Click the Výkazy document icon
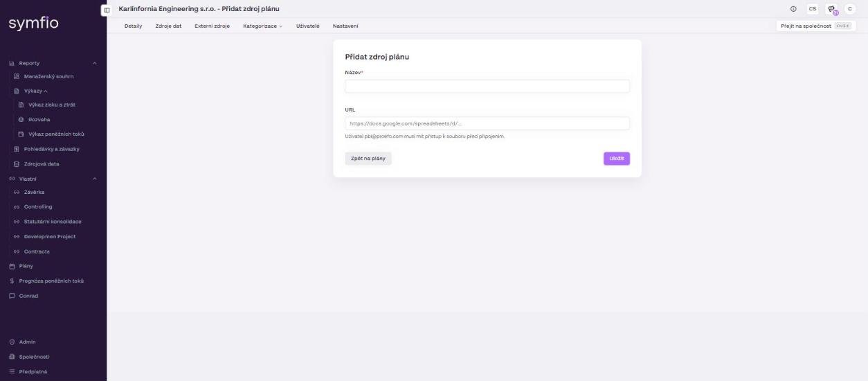Viewport: 868px width, 381px height. [17, 91]
